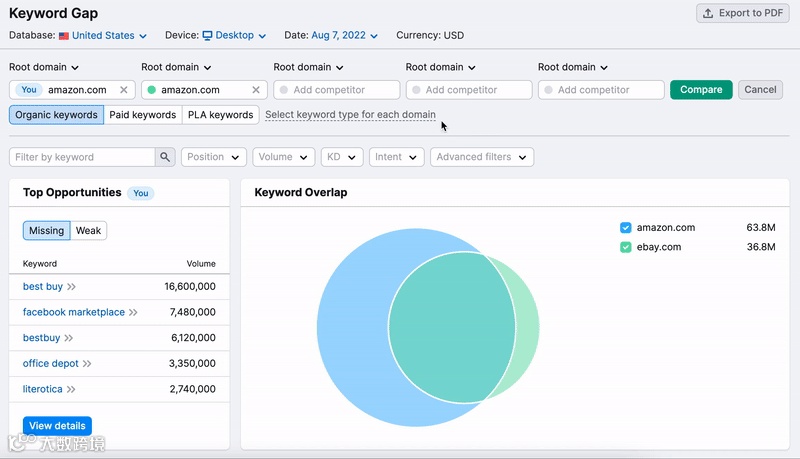Click the 'You' badge beside Top Opportunities

pyautogui.click(x=141, y=193)
